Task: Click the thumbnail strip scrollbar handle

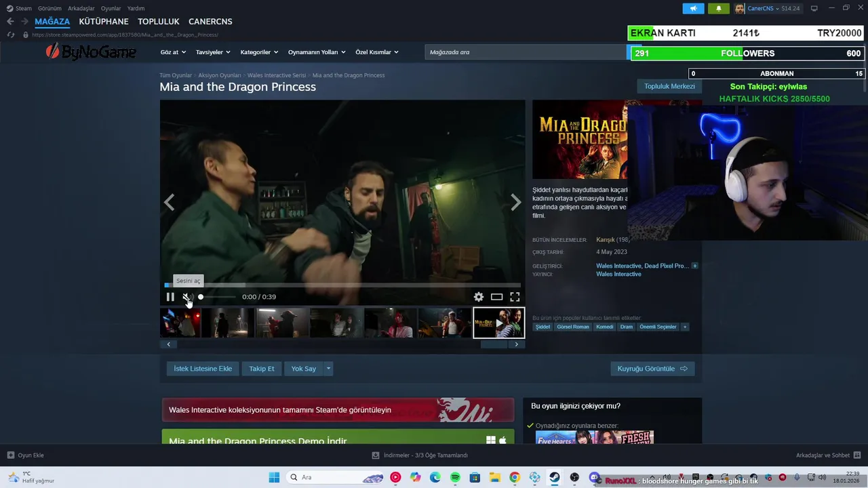Action: (494, 344)
